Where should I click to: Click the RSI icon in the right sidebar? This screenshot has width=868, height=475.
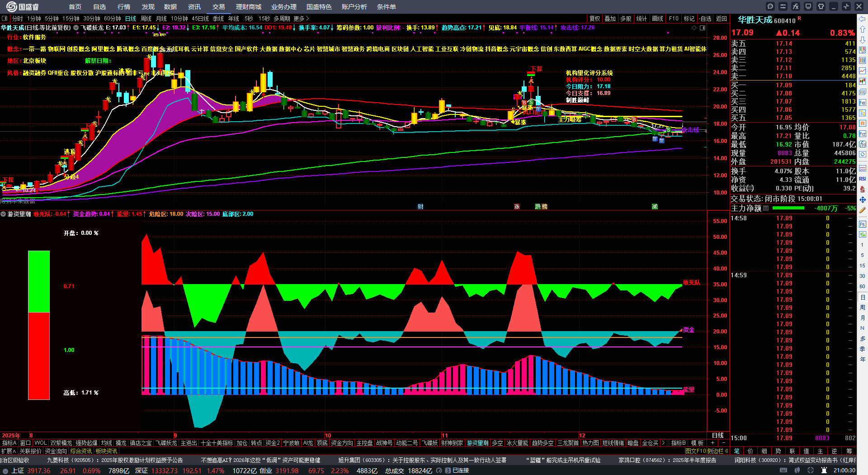[x=863, y=179]
